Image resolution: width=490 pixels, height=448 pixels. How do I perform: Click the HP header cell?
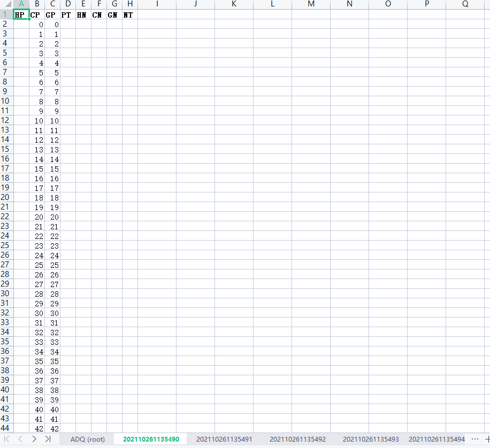click(x=21, y=14)
